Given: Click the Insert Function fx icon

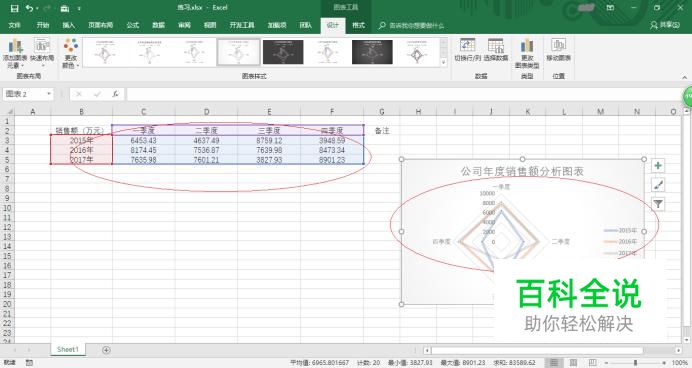Looking at the screenshot, I should tap(115, 94).
